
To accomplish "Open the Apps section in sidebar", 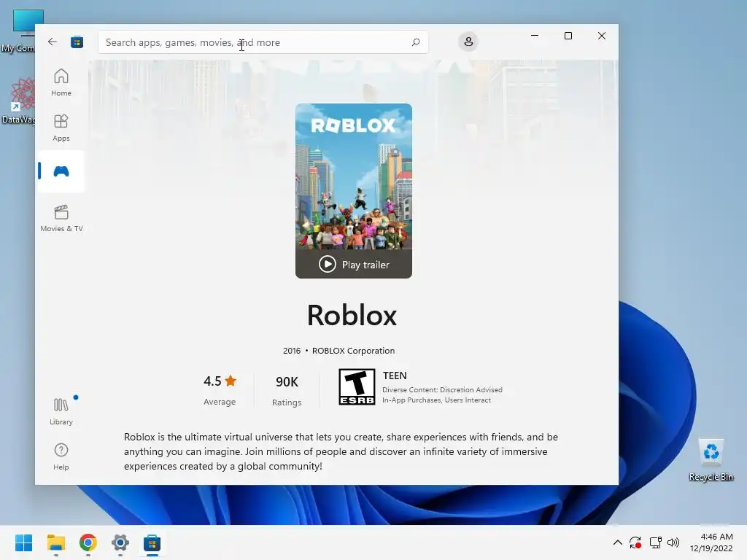I will coord(61,128).
